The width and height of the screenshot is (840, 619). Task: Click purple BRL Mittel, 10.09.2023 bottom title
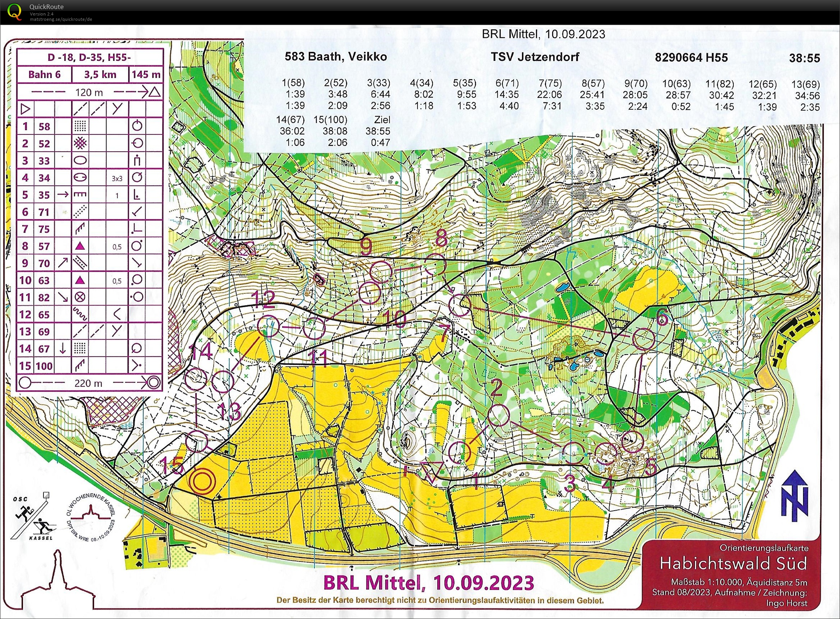click(x=429, y=583)
